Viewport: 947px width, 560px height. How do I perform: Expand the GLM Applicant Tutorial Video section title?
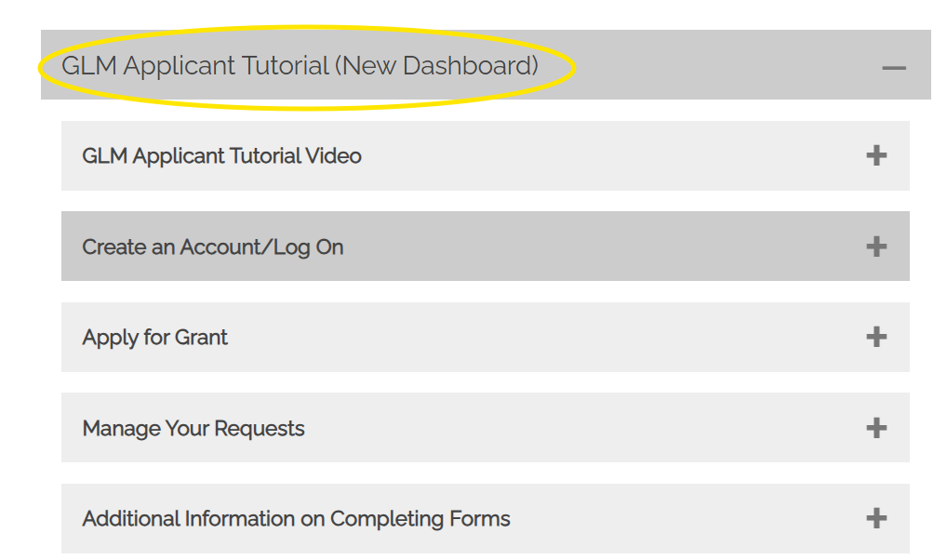(x=221, y=156)
